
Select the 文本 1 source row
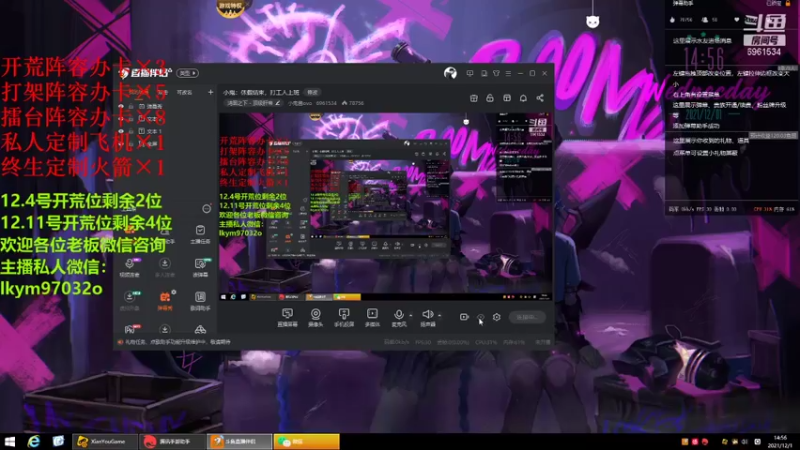tap(163, 131)
